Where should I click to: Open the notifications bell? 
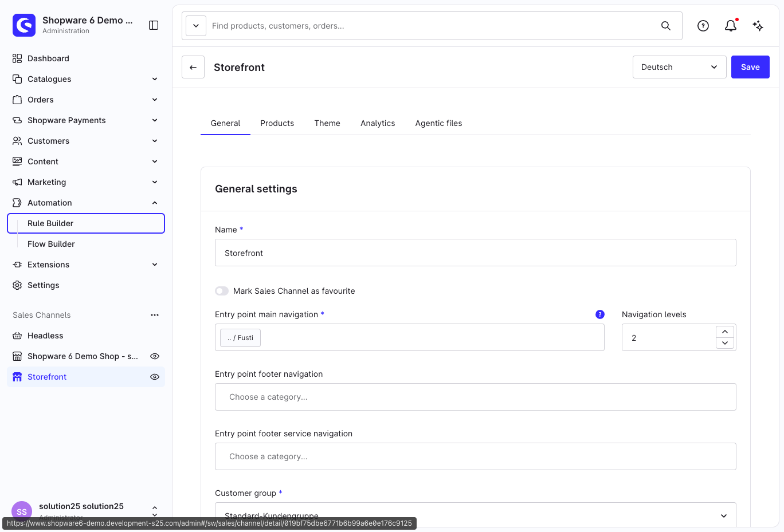731,26
